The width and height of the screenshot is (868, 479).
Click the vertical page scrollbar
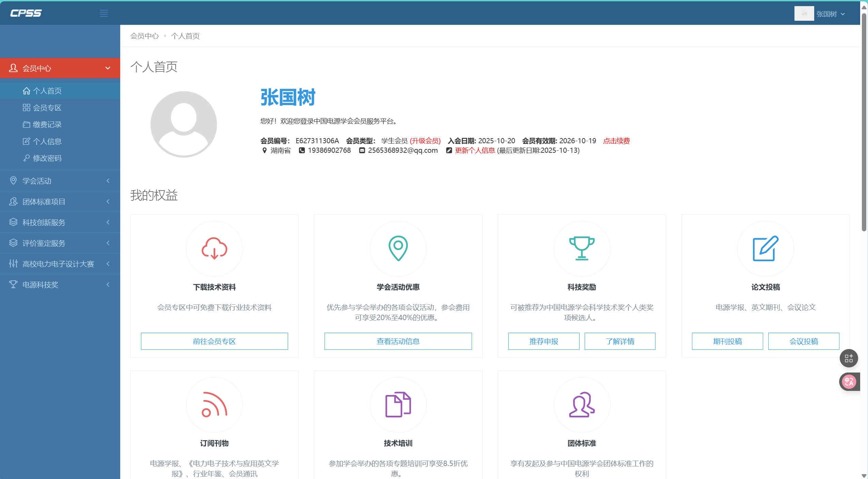(x=864, y=122)
